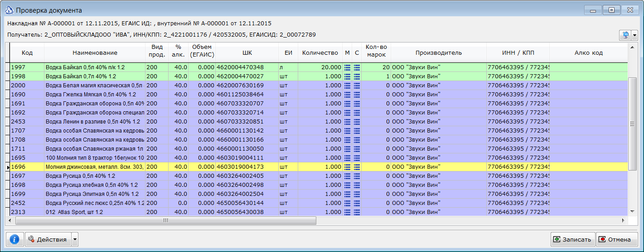Select row 'Водка Гжелка Мягкая 0,5л 40% 1.2'
Image resolution: width=644 pixels, height=252 pixels.
coord(319,94)
